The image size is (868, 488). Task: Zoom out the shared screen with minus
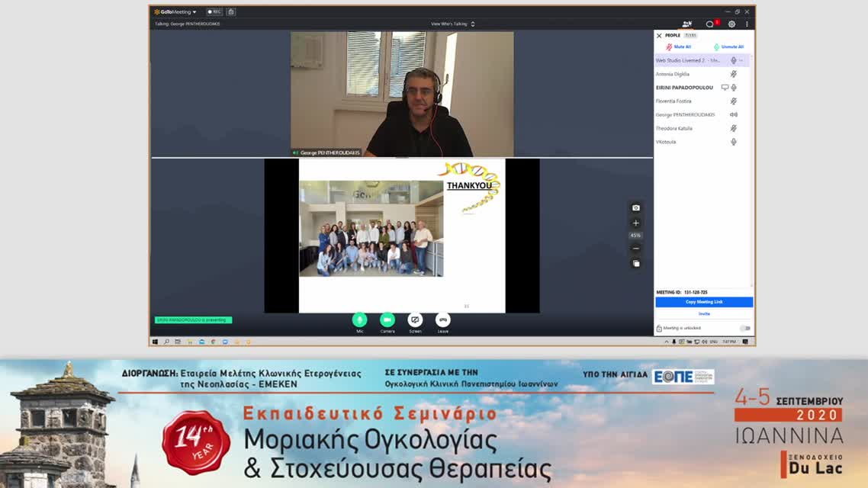point(636,249)
